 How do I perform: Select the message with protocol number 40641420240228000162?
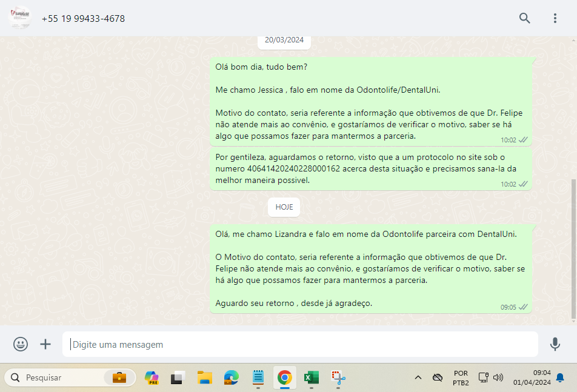(x=371, y=168)
